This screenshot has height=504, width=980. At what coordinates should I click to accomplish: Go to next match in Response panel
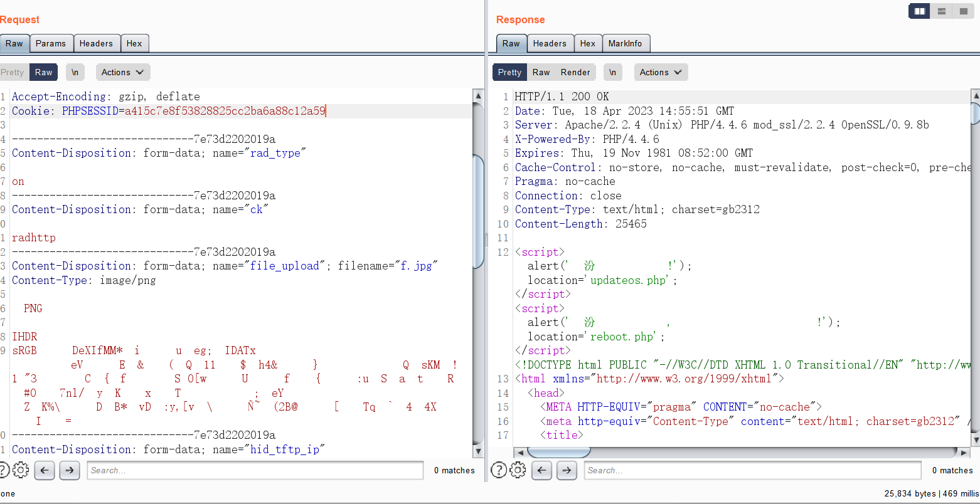567,470
